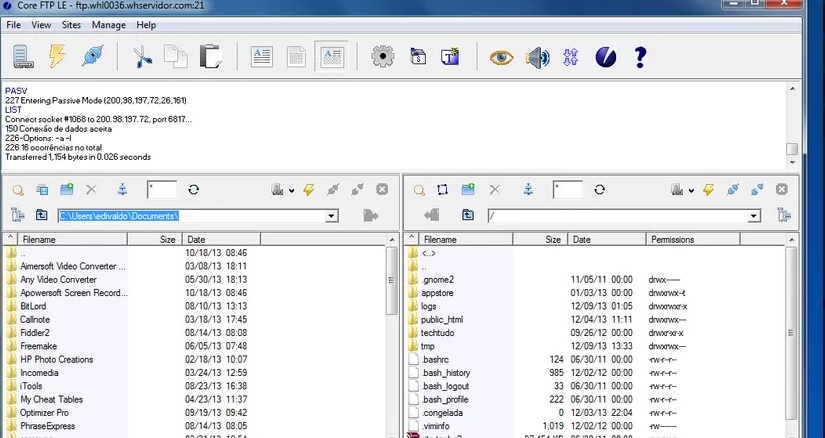Refresh the local file listing
Viewport: 825px width, 438px height.
point(194,190)
